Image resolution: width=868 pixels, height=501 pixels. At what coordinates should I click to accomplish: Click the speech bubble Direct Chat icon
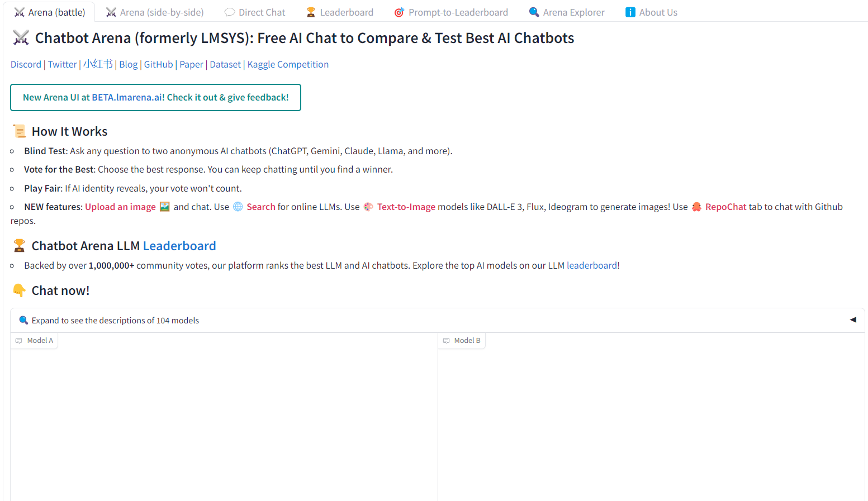click(230, 12)
